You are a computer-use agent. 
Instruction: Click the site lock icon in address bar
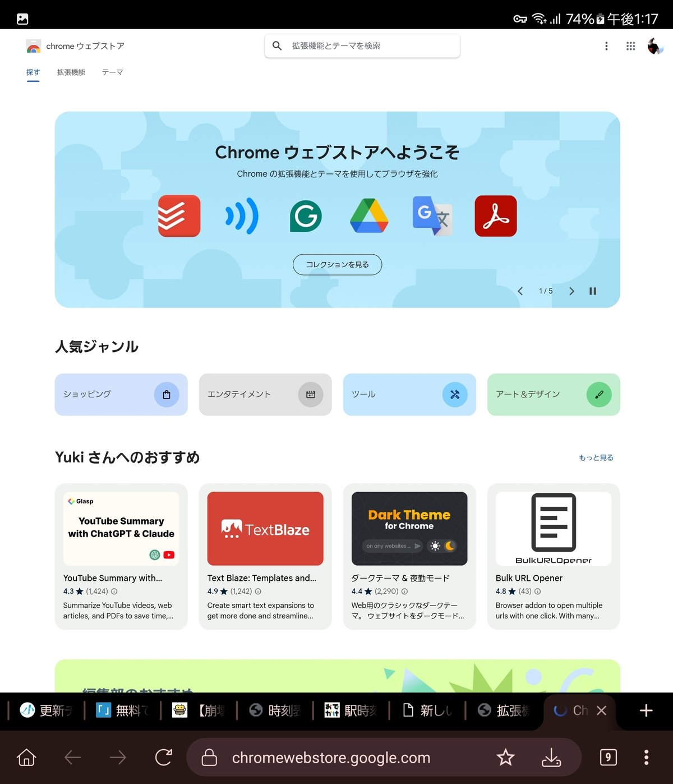coord(209,757)
